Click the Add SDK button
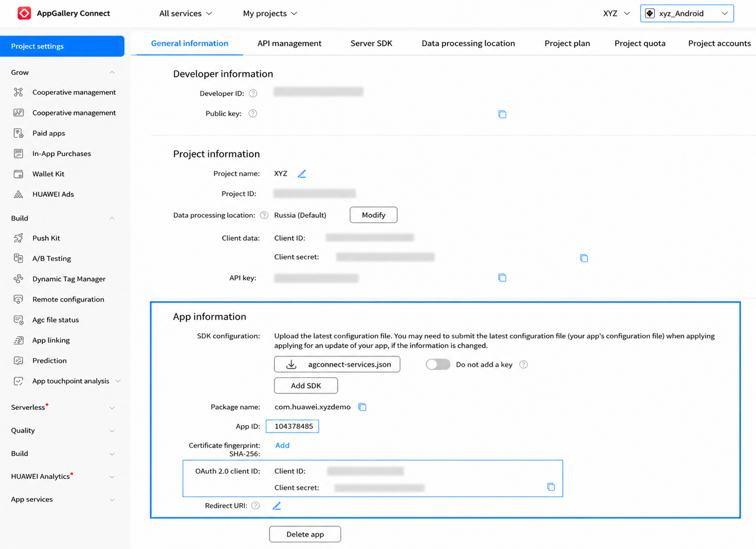 click(x=306, y=386)
